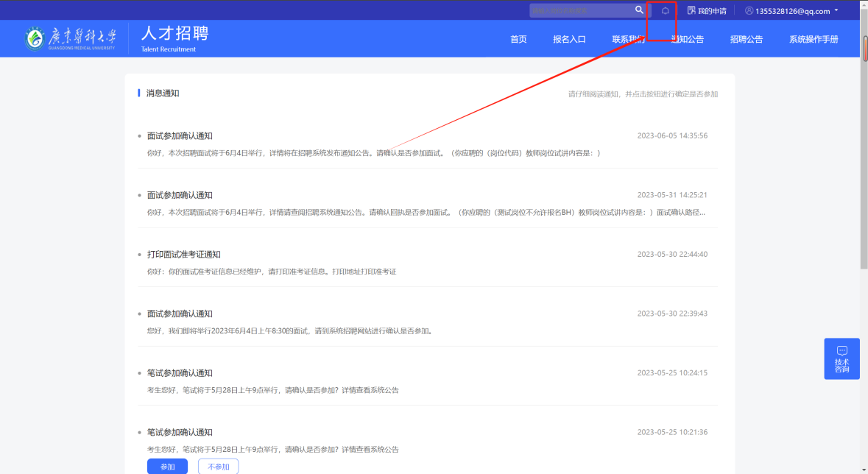This screenshot has width=868, height=474.
Task: Open 打印面试准考证通知 message
Action: pyautogui.click(x=183, y=255)
